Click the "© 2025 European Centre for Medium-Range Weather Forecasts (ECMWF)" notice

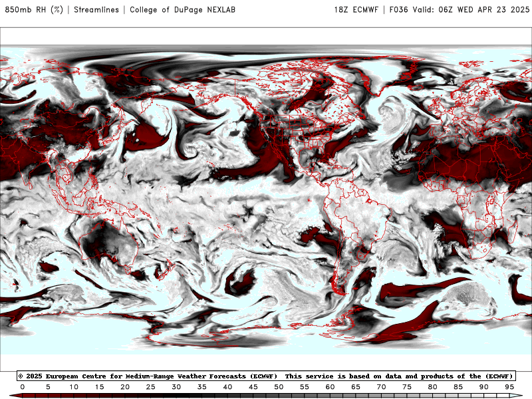148,376
